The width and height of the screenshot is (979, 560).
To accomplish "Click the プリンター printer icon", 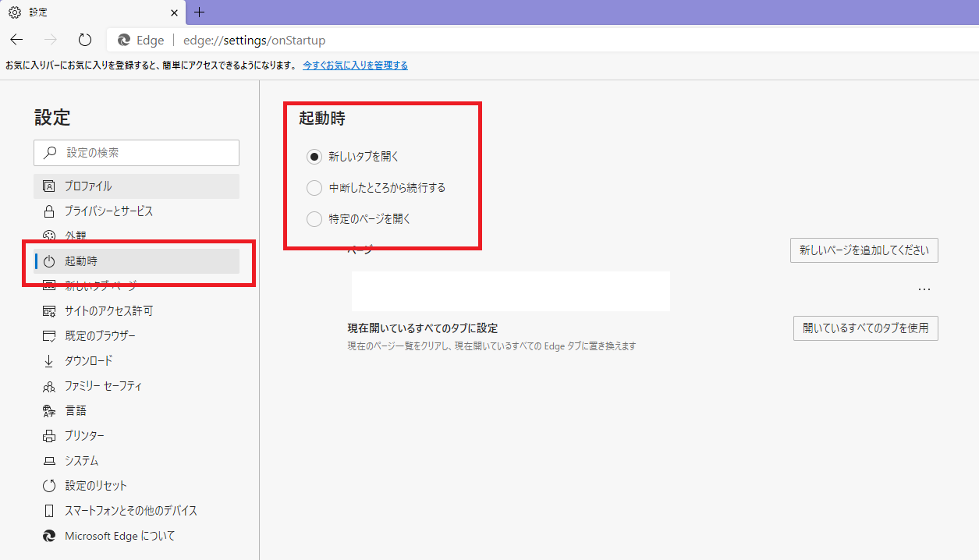I will [49, 436].
